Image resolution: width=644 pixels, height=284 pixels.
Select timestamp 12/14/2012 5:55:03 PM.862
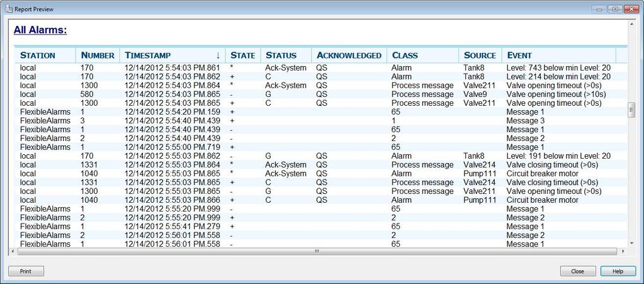pos(172,156)
